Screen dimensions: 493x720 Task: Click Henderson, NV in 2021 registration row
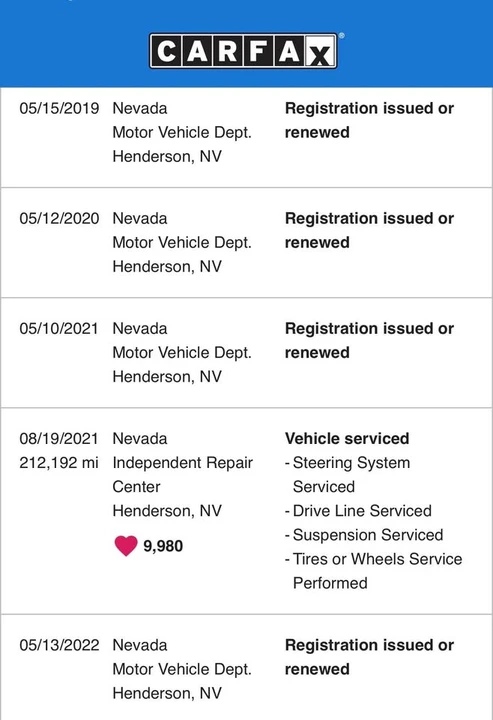click(167, 377)
